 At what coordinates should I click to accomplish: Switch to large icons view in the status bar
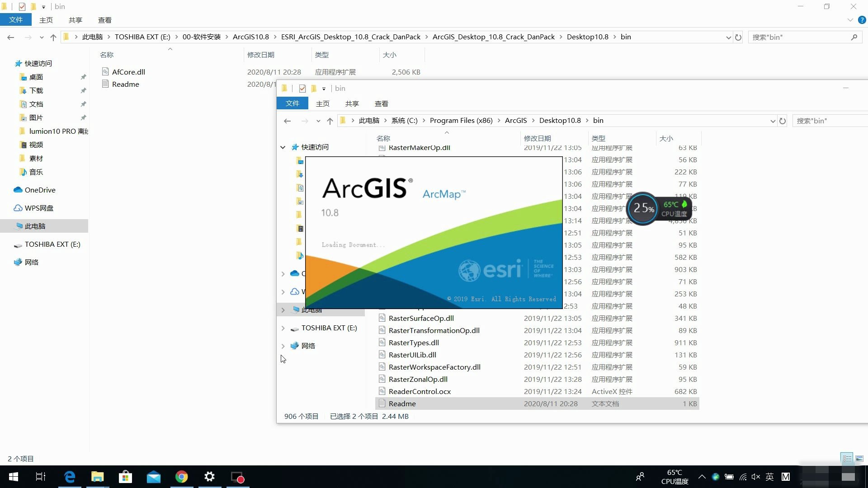(x=859, y=458)
